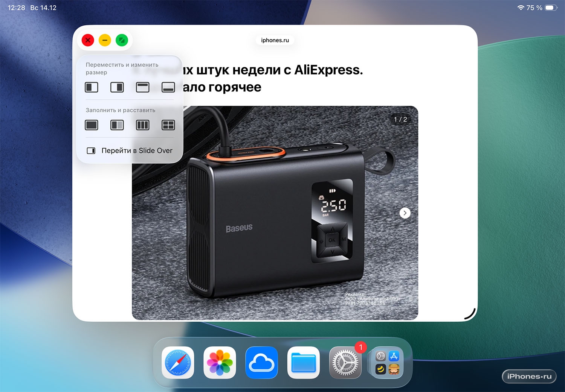Fill the whole screen with the window

[92, 125]
